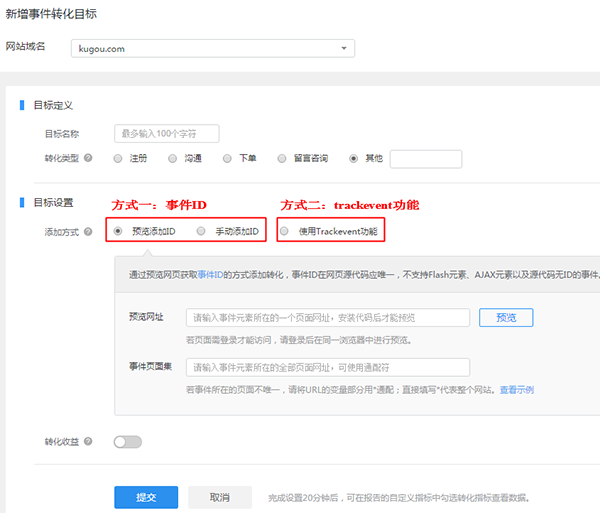Open the 查看示例 link
Image resolution: width=600 pixels, height=513 pixels.
pyautogui.click(x=517, y=389)
